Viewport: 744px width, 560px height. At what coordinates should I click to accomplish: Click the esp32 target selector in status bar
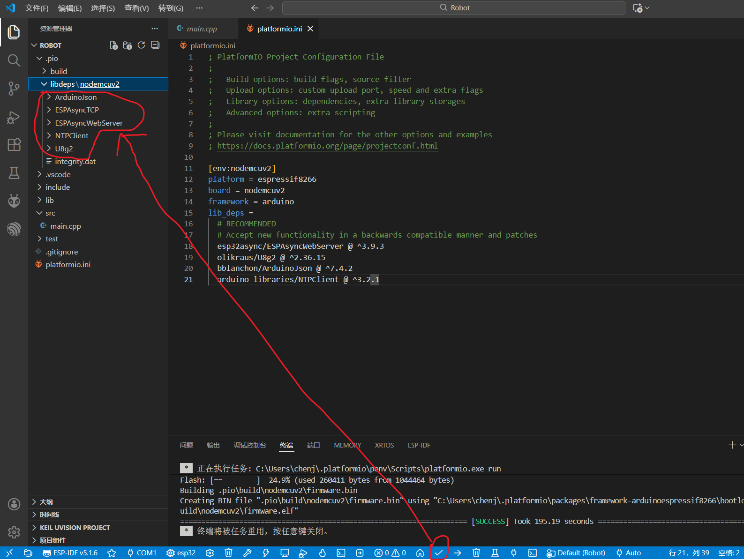click(181, 553)
